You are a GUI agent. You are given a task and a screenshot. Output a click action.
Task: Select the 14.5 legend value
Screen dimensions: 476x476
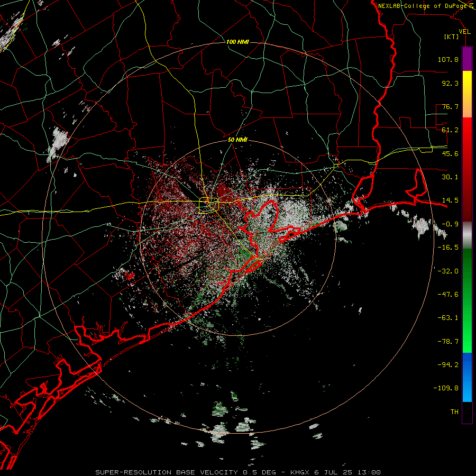click(x=450, y=200)
